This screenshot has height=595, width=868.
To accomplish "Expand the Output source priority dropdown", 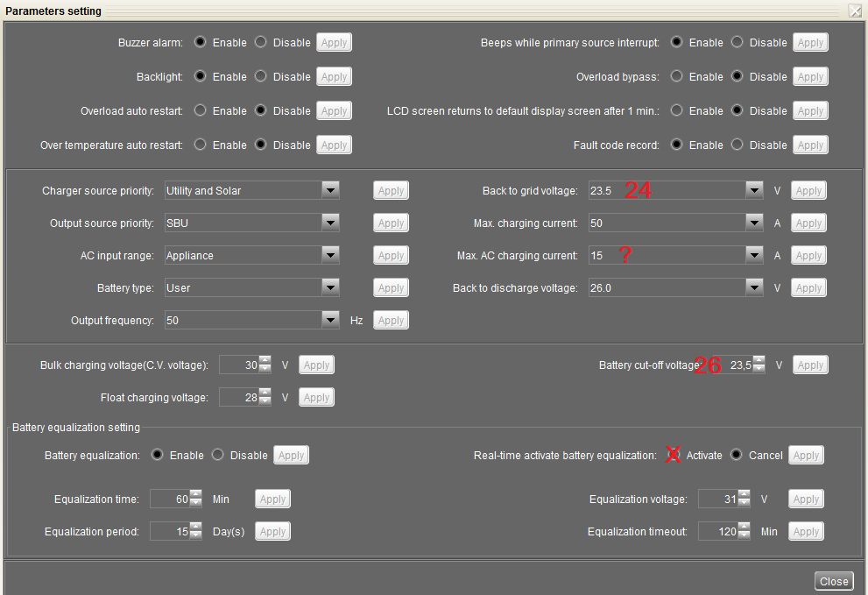I will click(330, 223).
